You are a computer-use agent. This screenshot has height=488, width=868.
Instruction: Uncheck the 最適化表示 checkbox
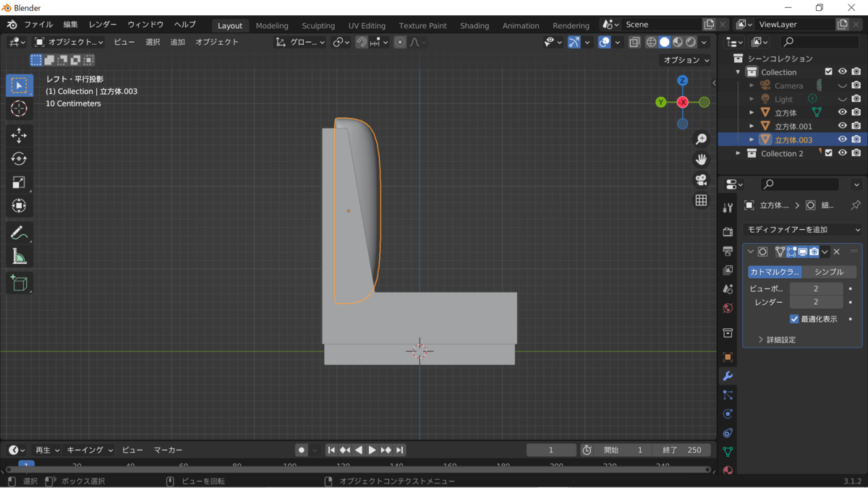click(x=794, y=319)
